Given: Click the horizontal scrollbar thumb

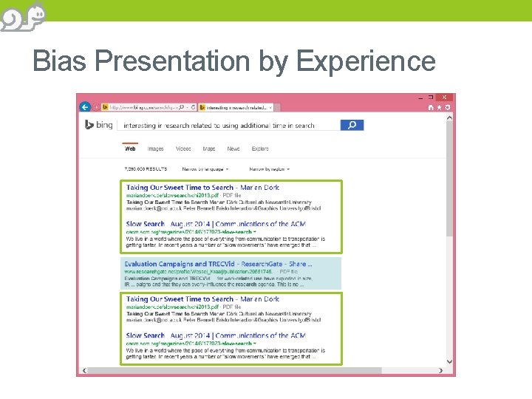Looking at the screenshot, I should [234, 370].
